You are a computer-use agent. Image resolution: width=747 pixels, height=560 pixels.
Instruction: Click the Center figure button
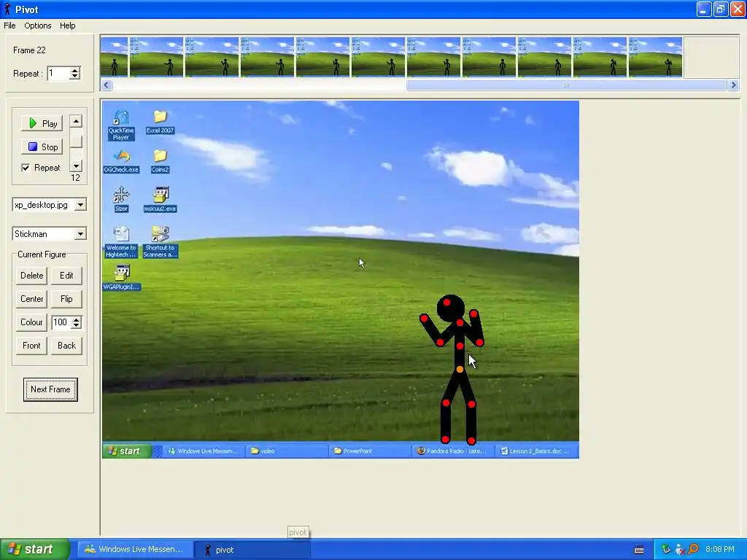31,299
